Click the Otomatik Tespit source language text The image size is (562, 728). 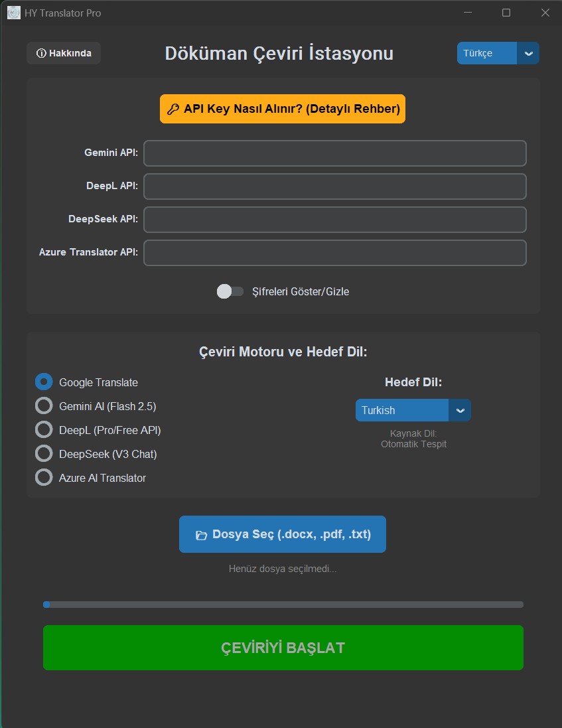click(413, 445)
